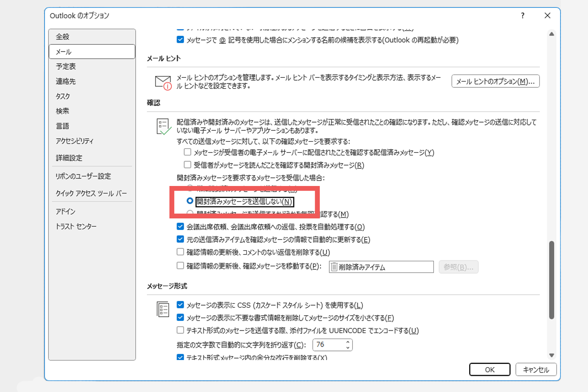Click the キャンセル button
The image size is (588, 392).
pyautogui.click(x=535, y=370)
